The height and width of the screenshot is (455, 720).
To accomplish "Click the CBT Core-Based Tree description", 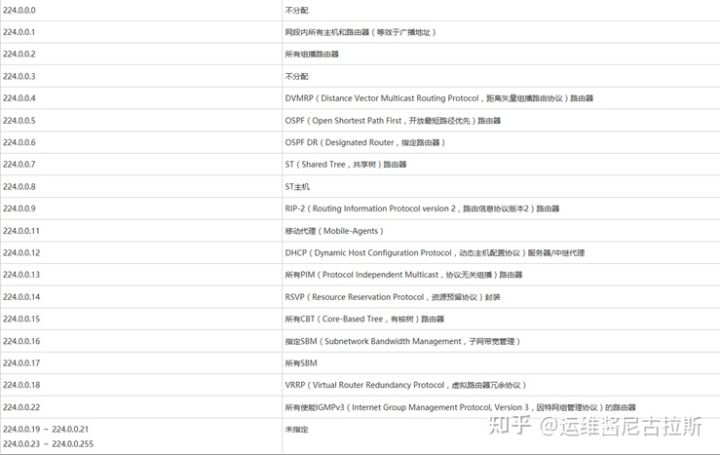I will tap(364, 319).
